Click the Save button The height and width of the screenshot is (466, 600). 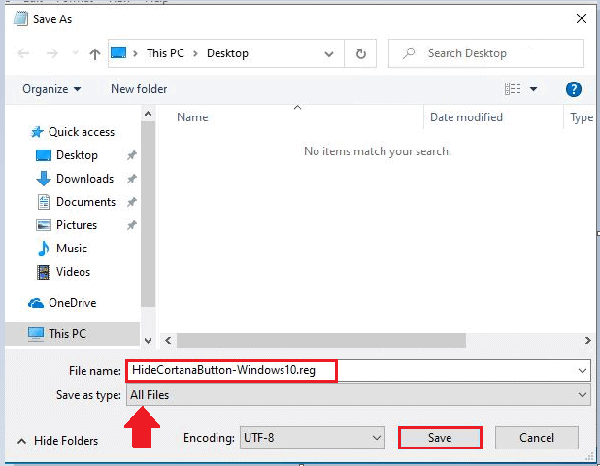pyautogui.click(x=440, y=438)
